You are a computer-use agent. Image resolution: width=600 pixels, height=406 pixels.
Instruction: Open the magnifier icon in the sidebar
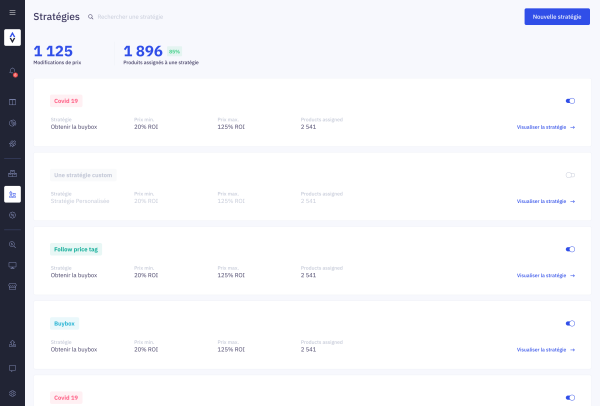tap(12, 245)
